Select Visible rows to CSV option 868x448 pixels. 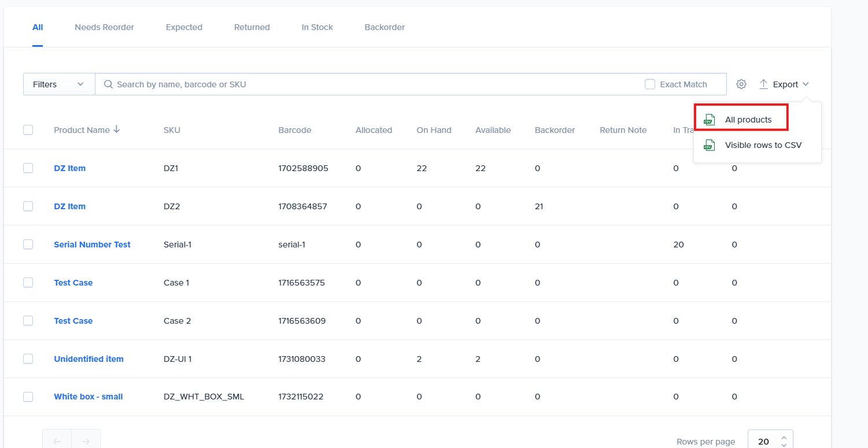click(763, 145)
